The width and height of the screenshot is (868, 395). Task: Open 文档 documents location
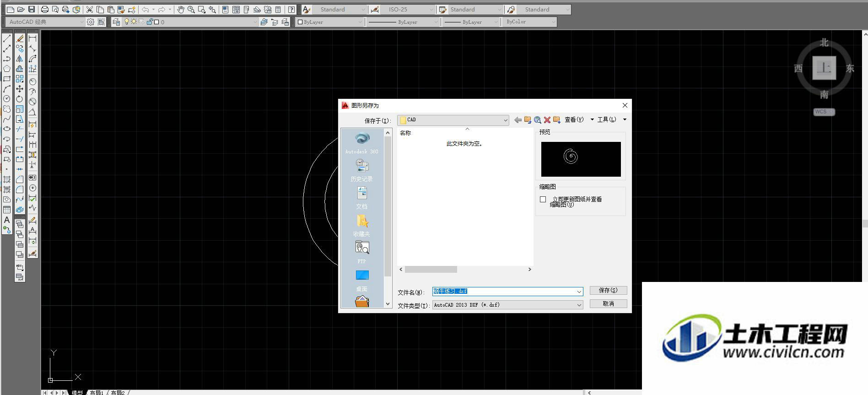pyautogui.click(x=362, y=198)
